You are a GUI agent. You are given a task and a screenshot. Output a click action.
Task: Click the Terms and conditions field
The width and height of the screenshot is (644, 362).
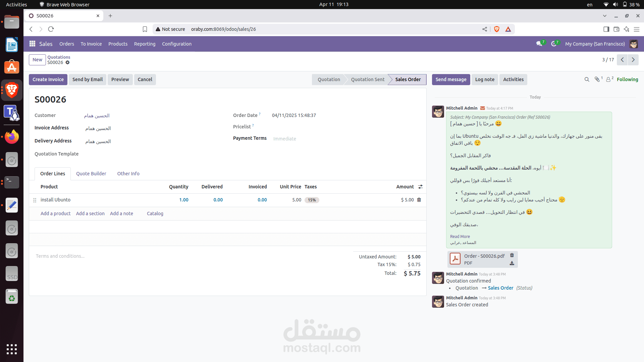pos(60,256)
